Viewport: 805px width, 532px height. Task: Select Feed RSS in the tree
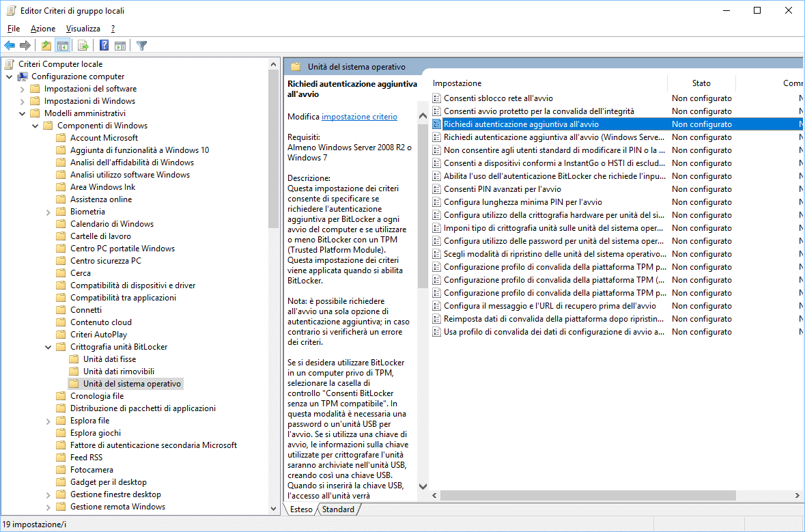(x=86, y=458)
